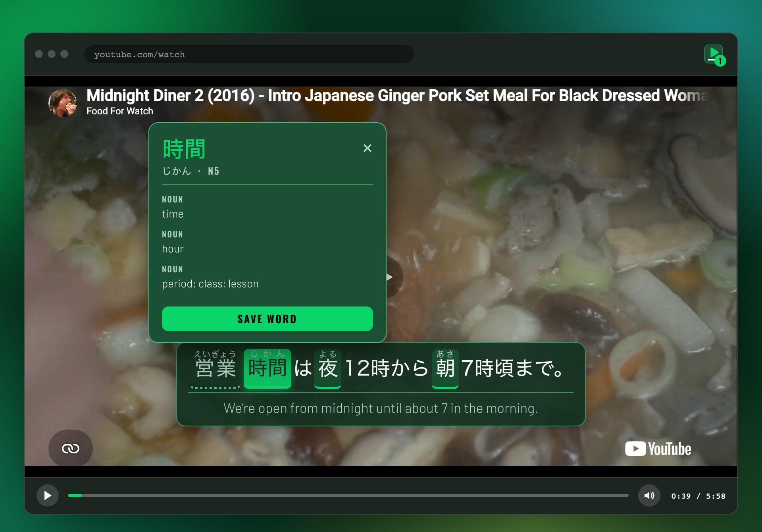762x532 pixels.
Task: Click the N5 level label in the popup
Action: tap(214, 171)
